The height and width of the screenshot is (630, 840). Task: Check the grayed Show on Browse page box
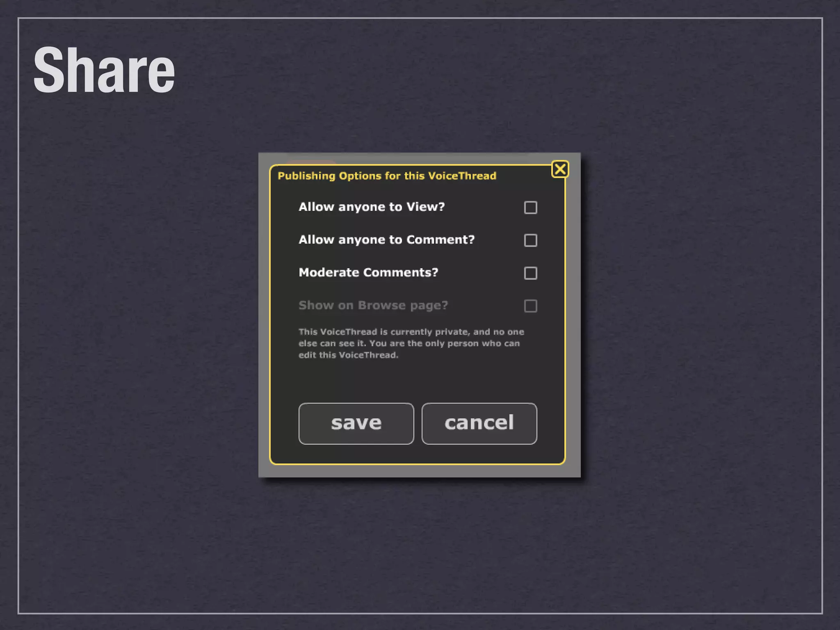[530, 306]
